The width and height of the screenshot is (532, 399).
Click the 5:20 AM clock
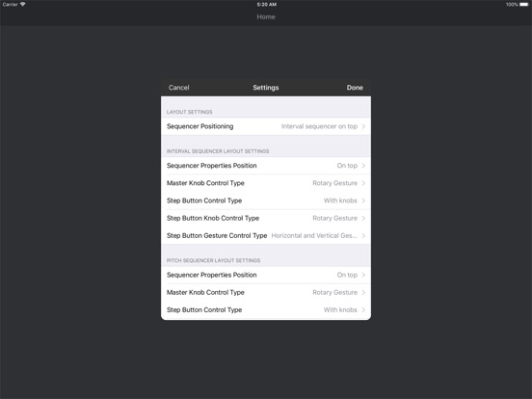click(267, 5)
